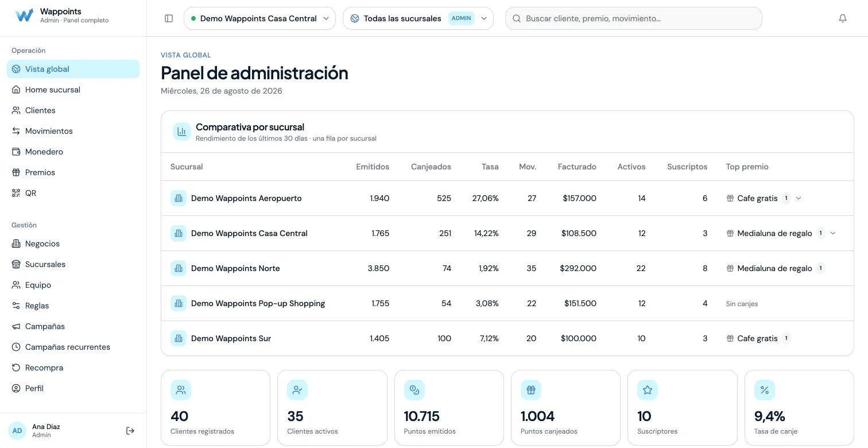This screenshot has height=448, width=868.
Task: Open the Recompra section
Action: tap(73, 368)
